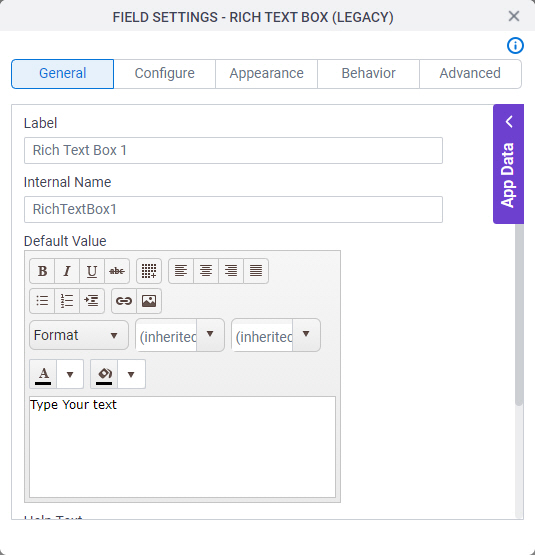Toggle underline formatting
Viewport: 535px width, 555px height.
[x=92, y=271]
